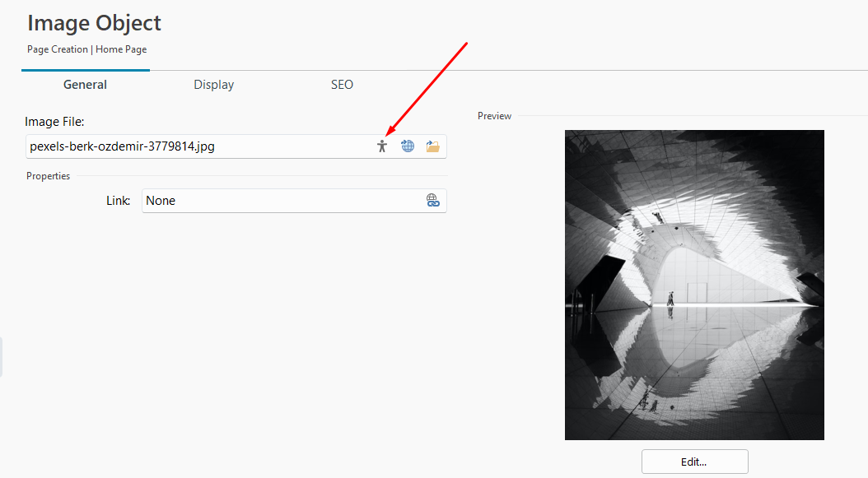This screenshot has width=868, height=478.
Task: Switch to the General tab
Action: click(86, 85)
